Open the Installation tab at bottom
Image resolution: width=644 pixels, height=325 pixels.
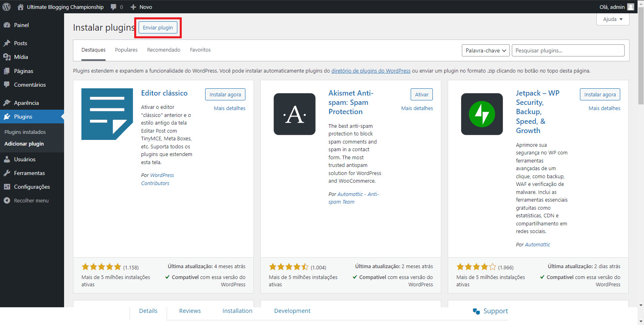[237, 311]
